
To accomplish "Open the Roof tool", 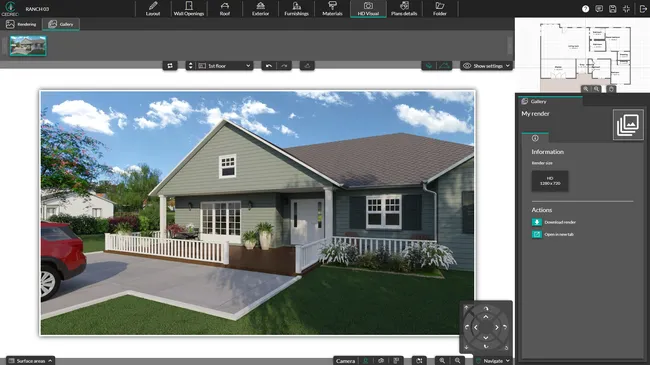I will coord(225,9).
